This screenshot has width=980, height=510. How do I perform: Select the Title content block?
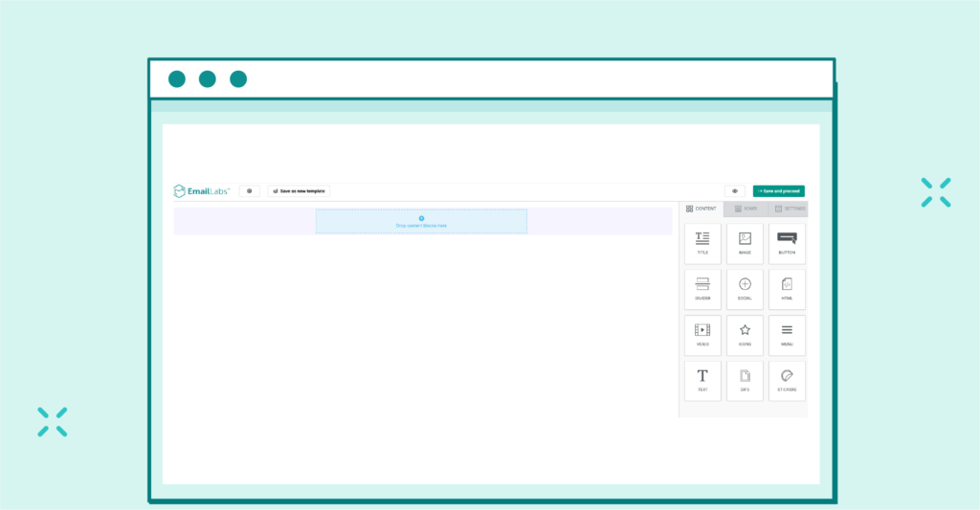(702, 243)
